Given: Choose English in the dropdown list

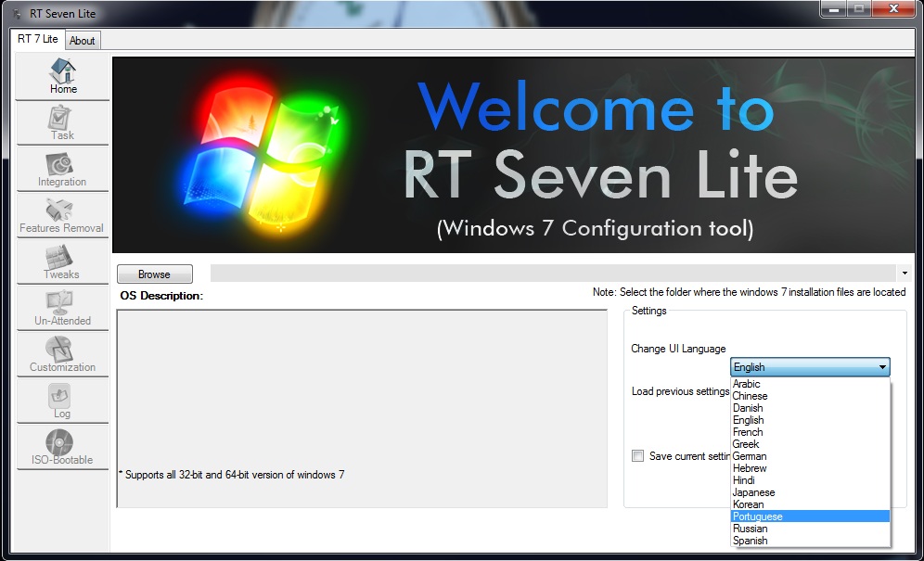Looking at the screenshot, I should pyautogui.click(x=810, y=420).
